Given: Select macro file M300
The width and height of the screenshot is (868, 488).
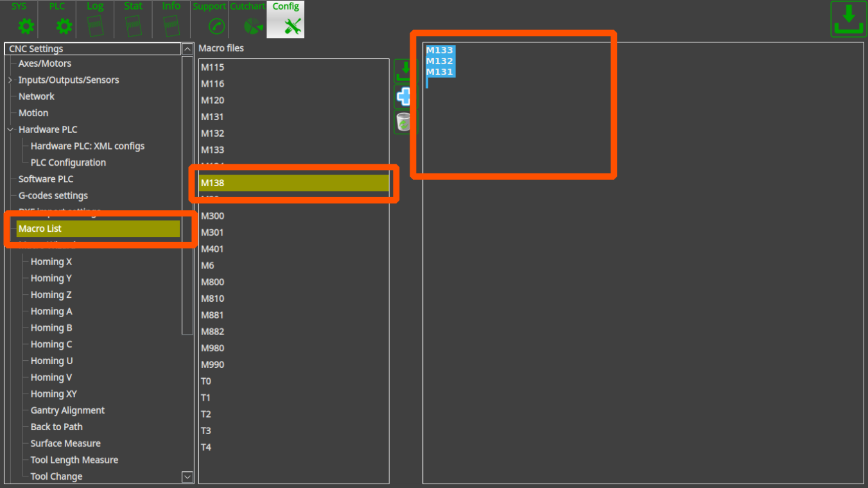Looking at the screenshot, I should pyautogui.click(x=213, y=216).
